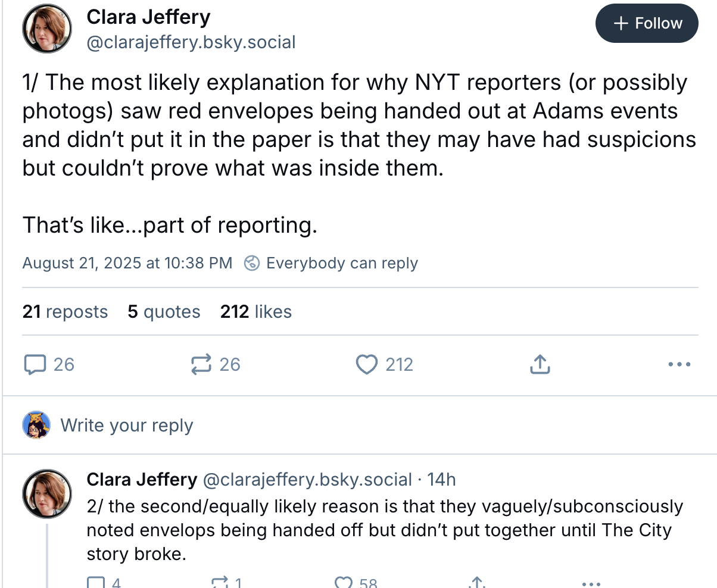Click the reply icon on the main post

pyautogui.click(x=35, y=364)
